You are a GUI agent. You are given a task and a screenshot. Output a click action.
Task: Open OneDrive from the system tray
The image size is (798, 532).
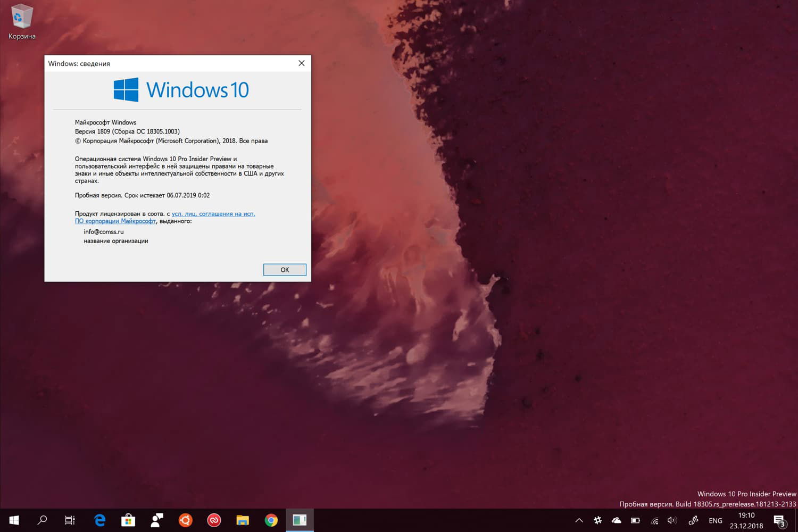click(x=616, y=521)
